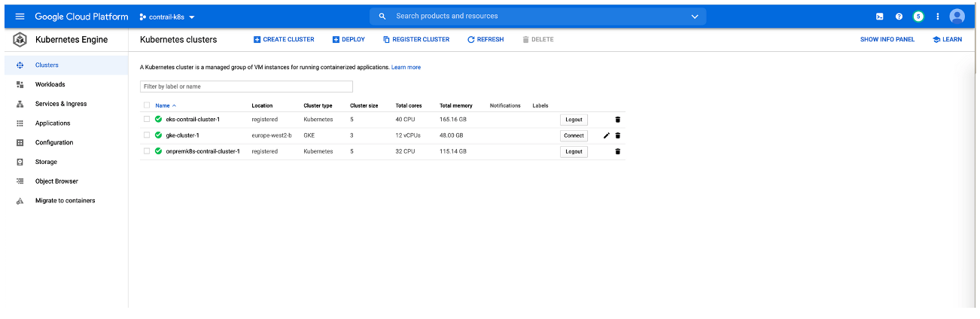Tick the gke-cluster-1 row checkbox
980x319 pixels.
(147, 135)
